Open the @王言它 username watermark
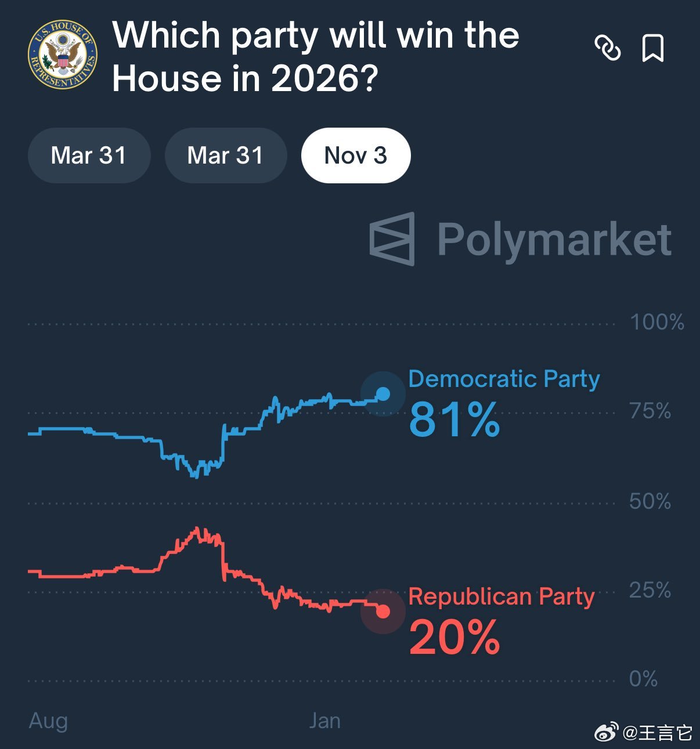This screenshot has height=749, width=700. [x=658, y=733]
